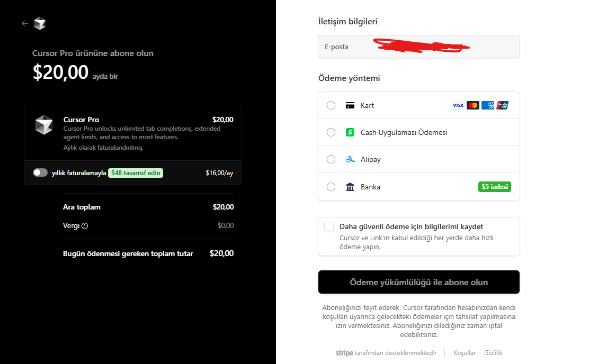Click the stripe logo link in footer
Image resolution: width=598 pixels, height=364 pixels.
344,353
